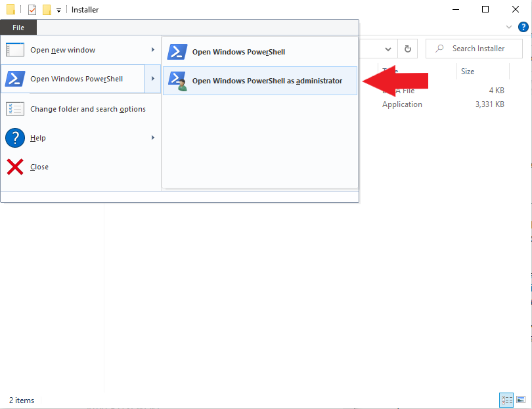Expand the Open Windows PowerShell submenu arrow
This screenshot has width=532, height=409.
coord(153,79)
